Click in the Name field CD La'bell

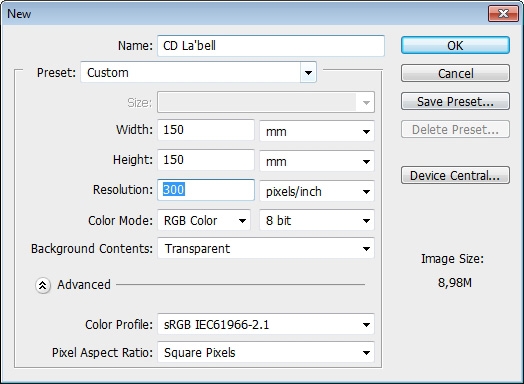pos(271,46)
